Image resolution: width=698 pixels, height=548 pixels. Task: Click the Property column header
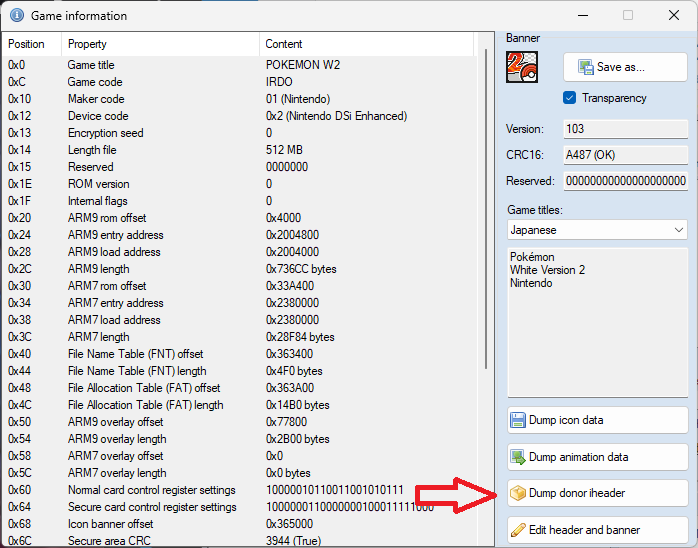click(x=160, y=44)
